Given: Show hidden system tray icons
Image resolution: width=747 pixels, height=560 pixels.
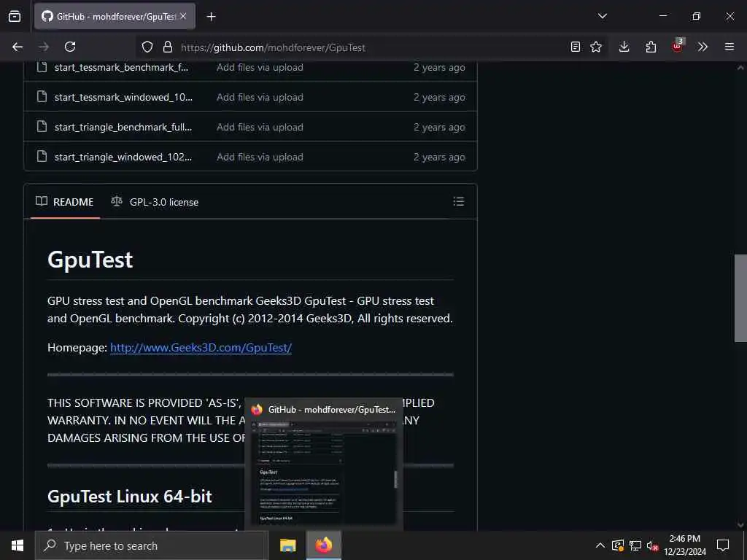Looking at the screenshot, I should [x=600, y=545].
